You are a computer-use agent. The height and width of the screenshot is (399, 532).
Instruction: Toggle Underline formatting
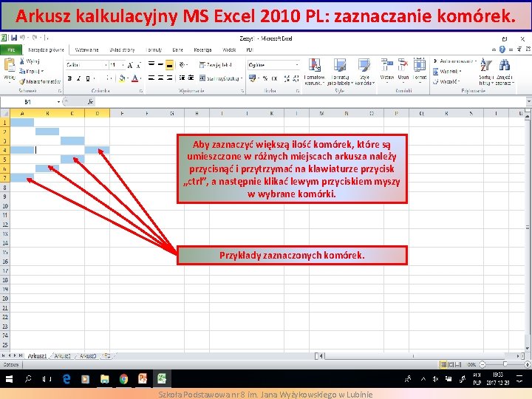click(88, 78)
